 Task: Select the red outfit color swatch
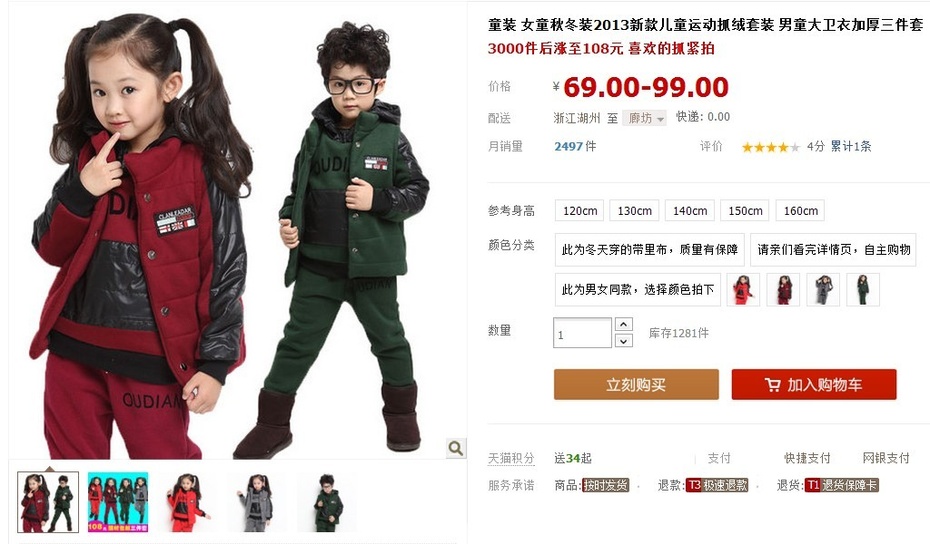point(743,290)
